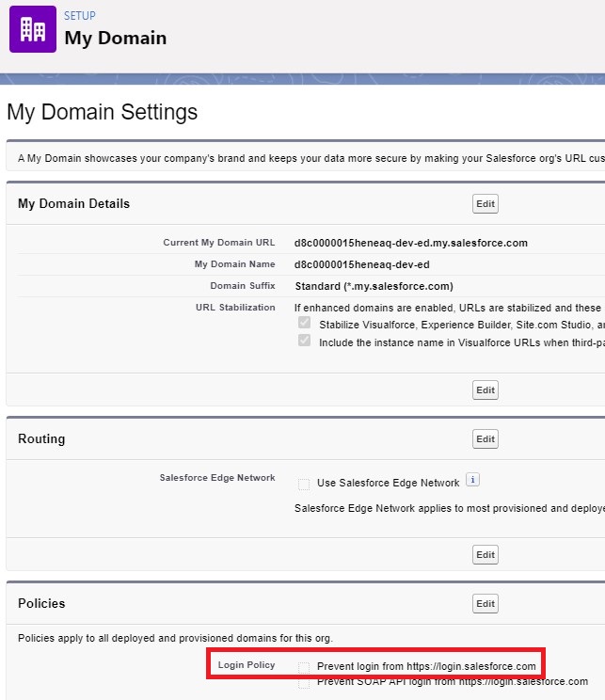The width and height of the screenshot is (605, 700).
Task: Toggle Stabilize Visualforce URLs checkbox
Action: click(304, 323)
